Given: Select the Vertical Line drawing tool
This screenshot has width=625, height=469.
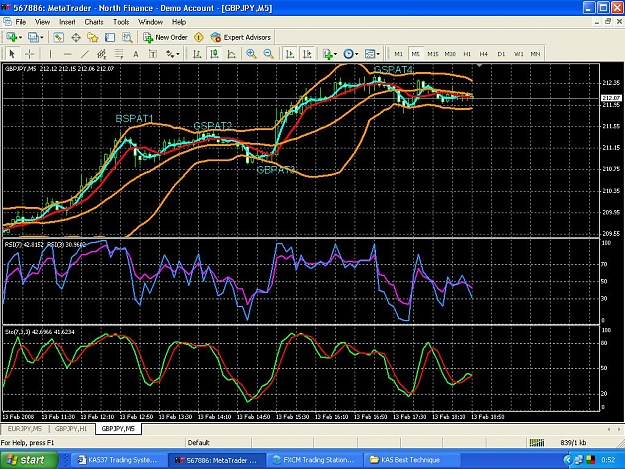Looking at the screenshot, I should pos(50,54).
